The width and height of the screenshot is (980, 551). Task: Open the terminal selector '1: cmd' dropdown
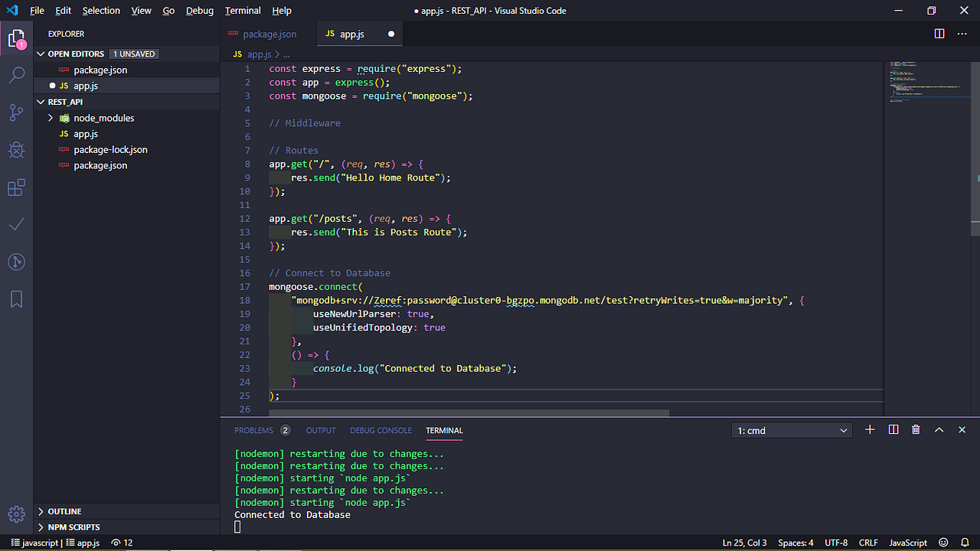point(792,431)
